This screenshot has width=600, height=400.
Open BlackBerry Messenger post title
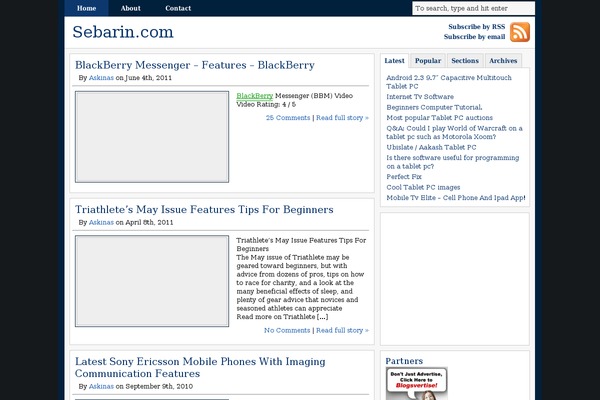(195, 65)
